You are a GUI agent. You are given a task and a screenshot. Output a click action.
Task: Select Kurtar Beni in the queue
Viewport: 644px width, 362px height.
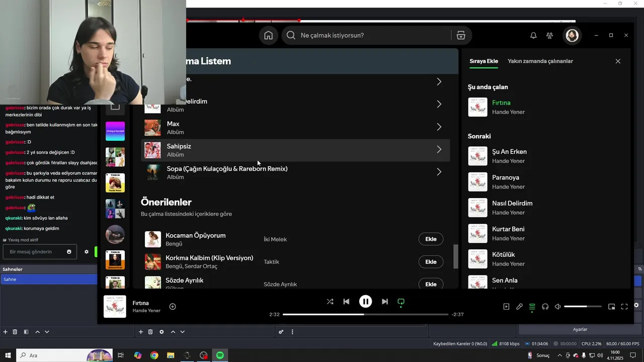click(547, 233)
